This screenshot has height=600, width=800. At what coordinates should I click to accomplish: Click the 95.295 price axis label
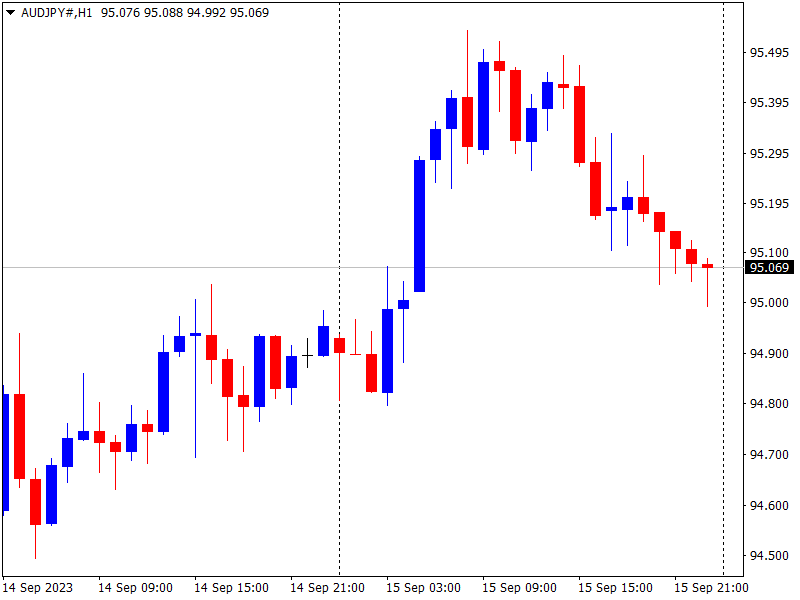tap(769, 153)
